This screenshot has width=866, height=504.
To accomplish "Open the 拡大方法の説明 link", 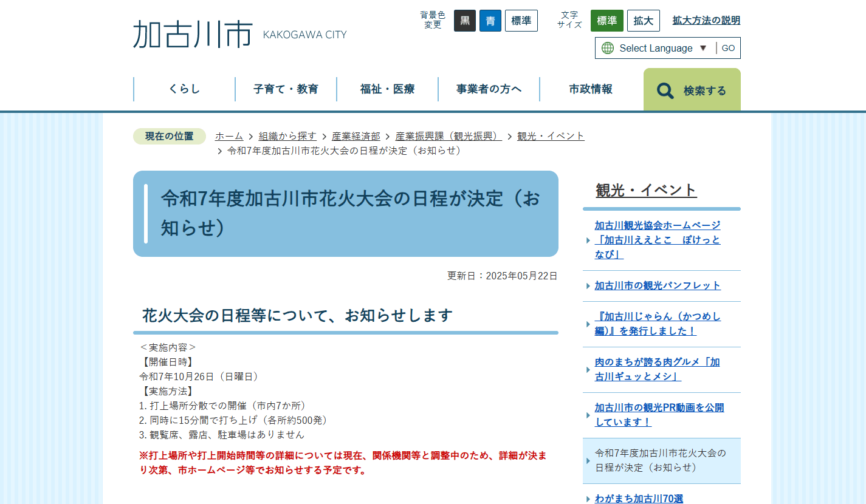I will pos(706,20).
